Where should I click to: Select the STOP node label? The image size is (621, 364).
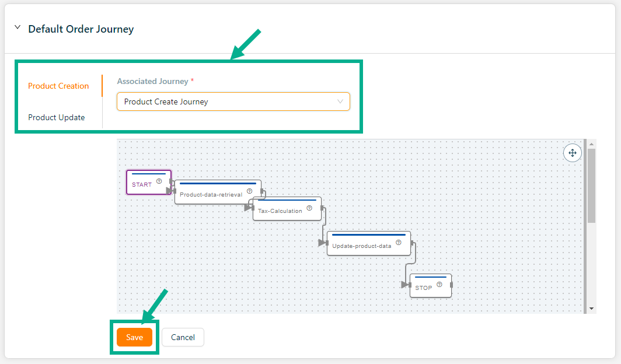(423, 288)
